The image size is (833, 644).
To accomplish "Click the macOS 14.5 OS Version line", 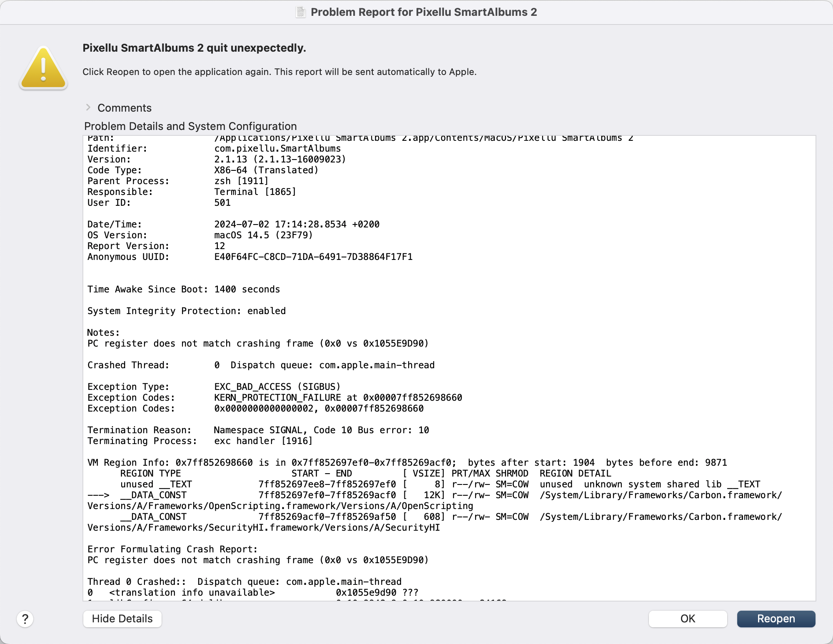I will click(263, 235).
